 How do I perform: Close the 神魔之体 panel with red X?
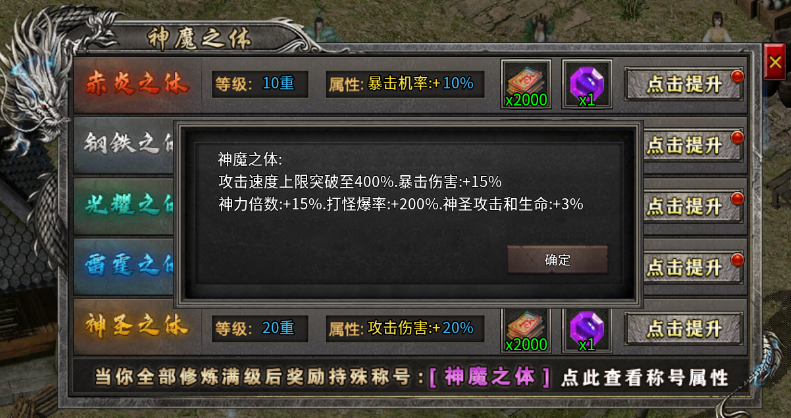point(774,62)
